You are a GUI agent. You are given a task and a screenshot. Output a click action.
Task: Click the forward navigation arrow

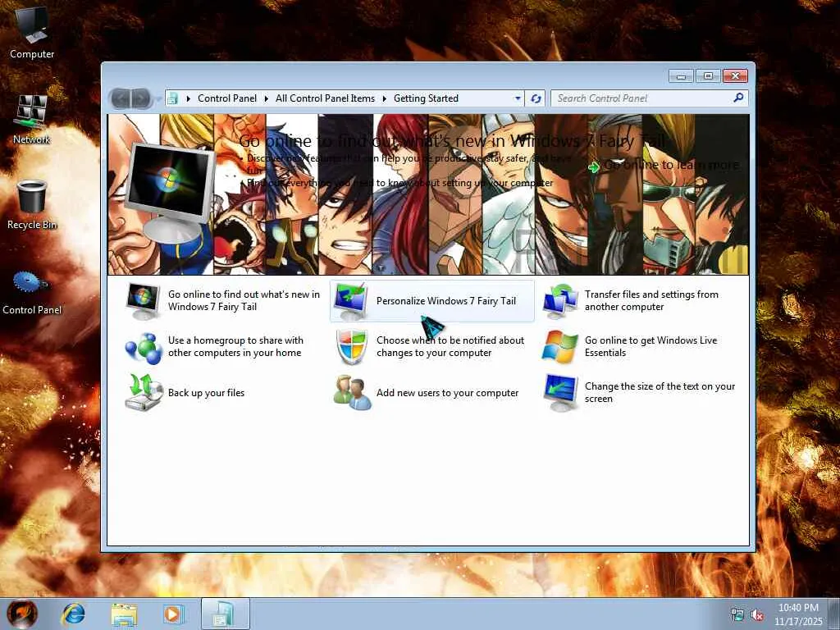140,98
